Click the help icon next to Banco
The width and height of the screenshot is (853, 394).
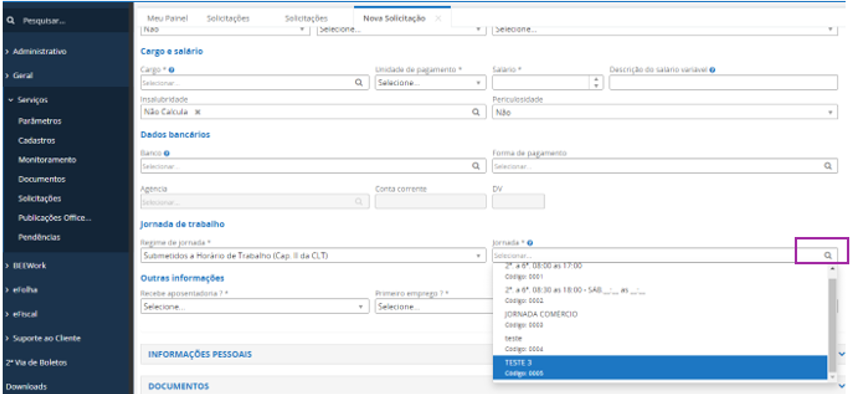coord(166,153)
